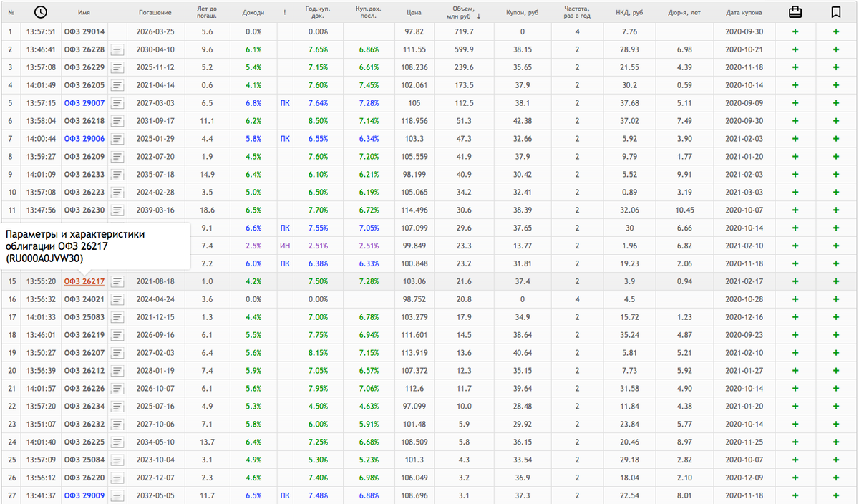The height and width of the screenshot is (504, 859).
Task: Add ОФЗ 26223 to portfolio with plus
Action: click(795, 192)
